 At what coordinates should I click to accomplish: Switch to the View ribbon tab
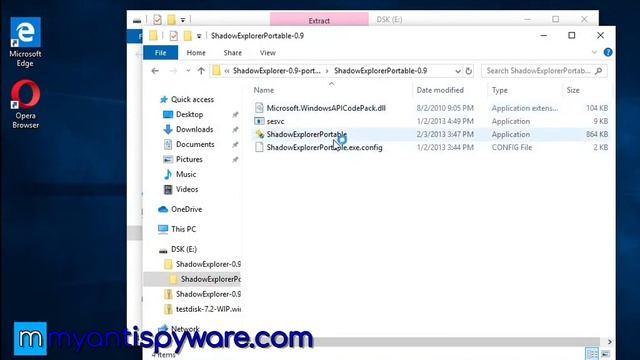coord(267,53)
